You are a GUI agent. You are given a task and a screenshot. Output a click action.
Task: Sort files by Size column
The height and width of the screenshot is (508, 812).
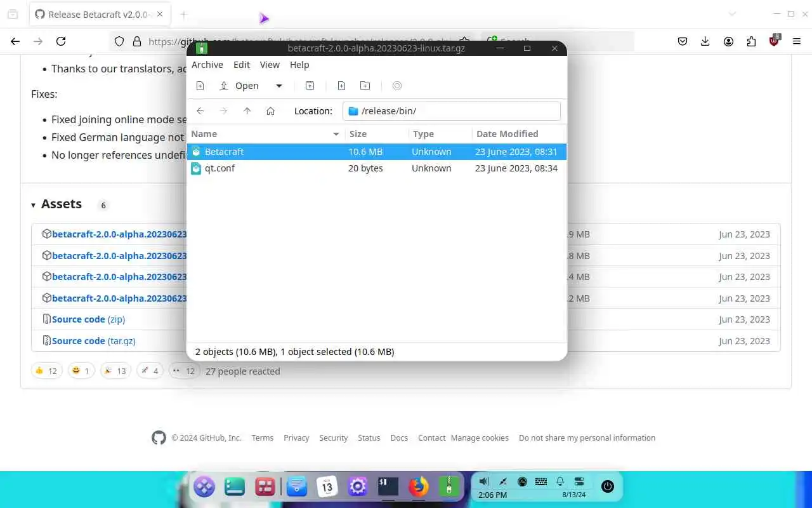pos(377,134)
